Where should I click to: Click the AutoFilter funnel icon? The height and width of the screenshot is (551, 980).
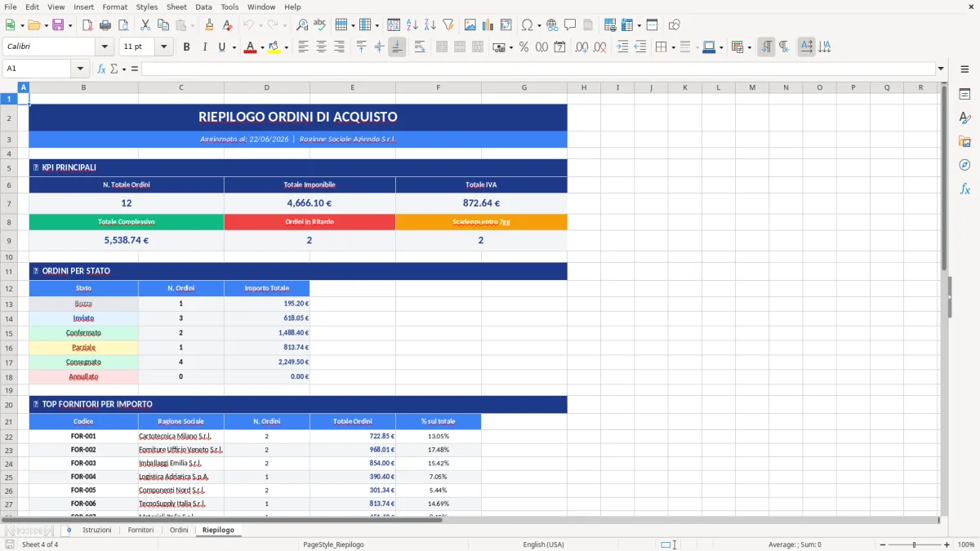[x=448, y=25]
